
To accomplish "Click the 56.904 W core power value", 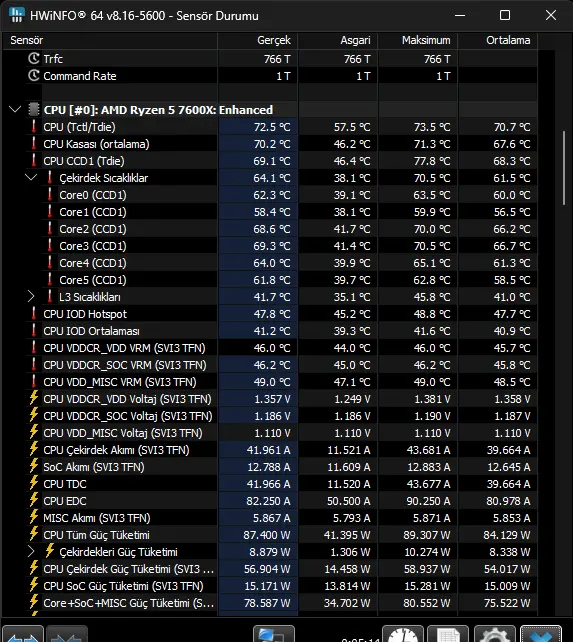I will [x=267, y=569].
